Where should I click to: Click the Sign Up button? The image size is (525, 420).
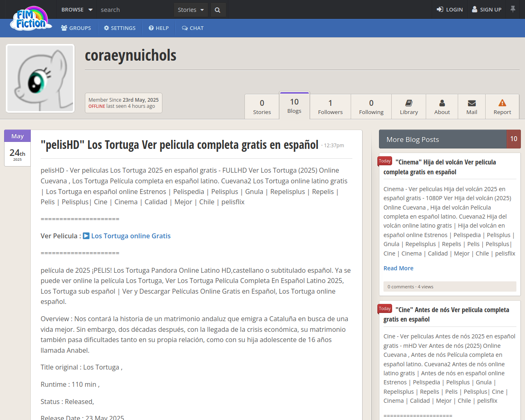pyautogui.click(x=486, y=9)
